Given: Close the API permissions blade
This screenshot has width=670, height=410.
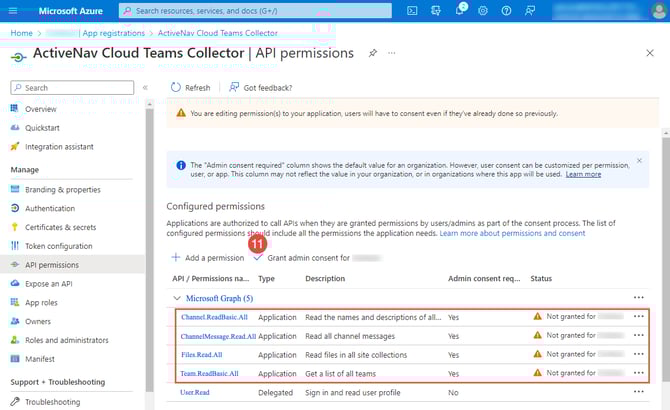Looking at the screenshot, I should click(x=650, y=53).
